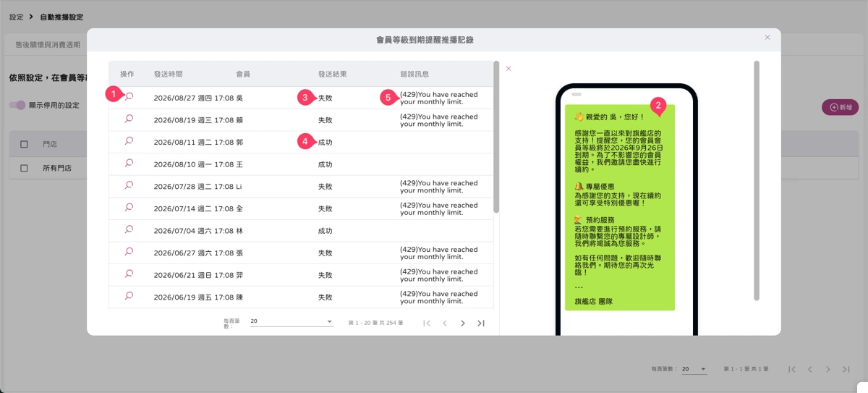868x393 pixels.
Task: Open preview for 2026/08/11 郭 record
Action: click(129, 141)
